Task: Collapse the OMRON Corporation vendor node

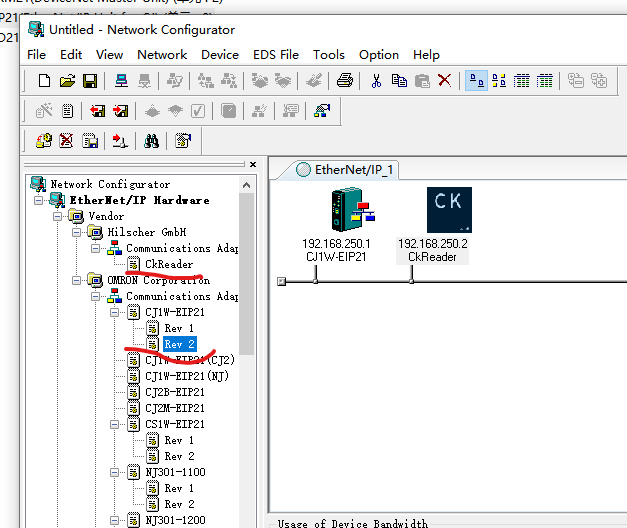Action: (76, 280)
